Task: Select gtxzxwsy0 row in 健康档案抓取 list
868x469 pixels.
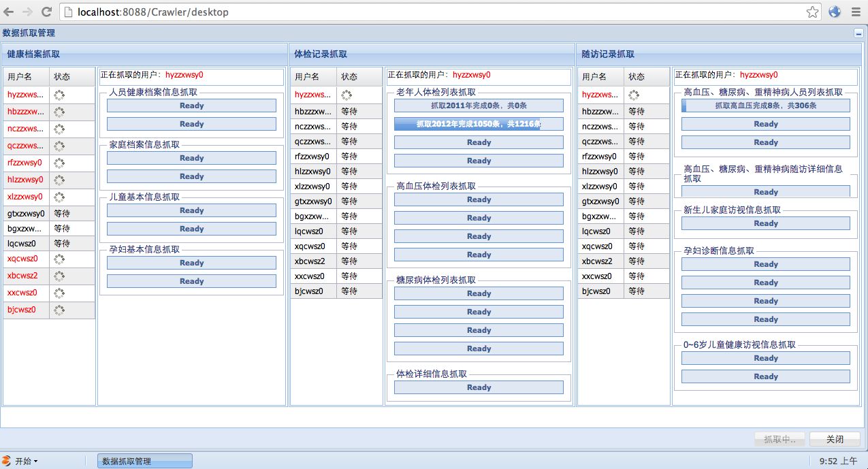Action: click(26, 214)
